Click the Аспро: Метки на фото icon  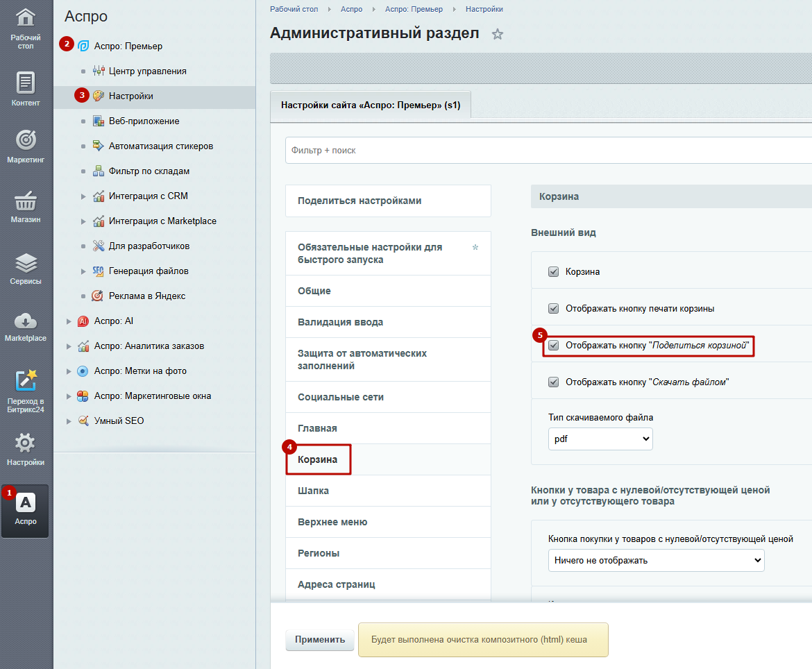83,371
